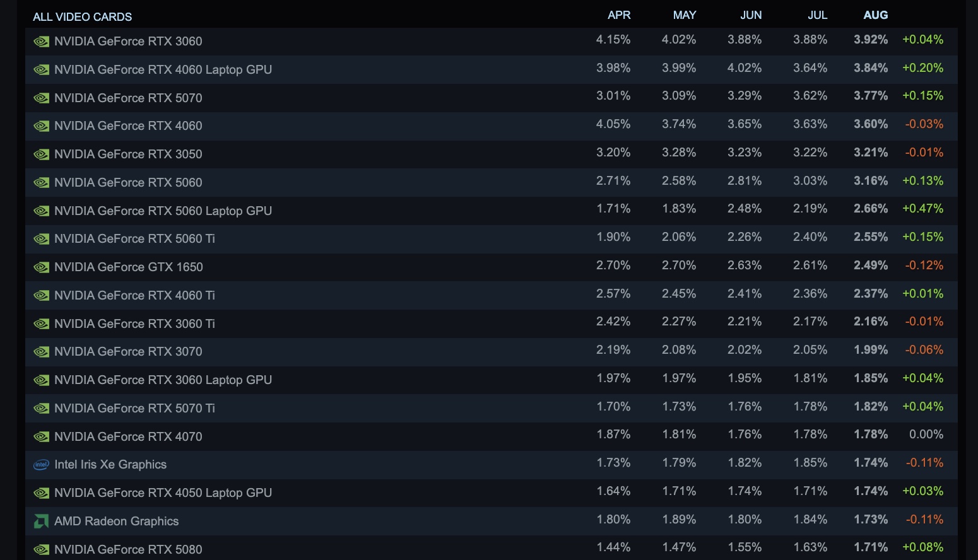Click the AMD logo beside Radeon Graphics
This screenshot has height=560, width=978.
pyautogui.click(x=41, y=522)
